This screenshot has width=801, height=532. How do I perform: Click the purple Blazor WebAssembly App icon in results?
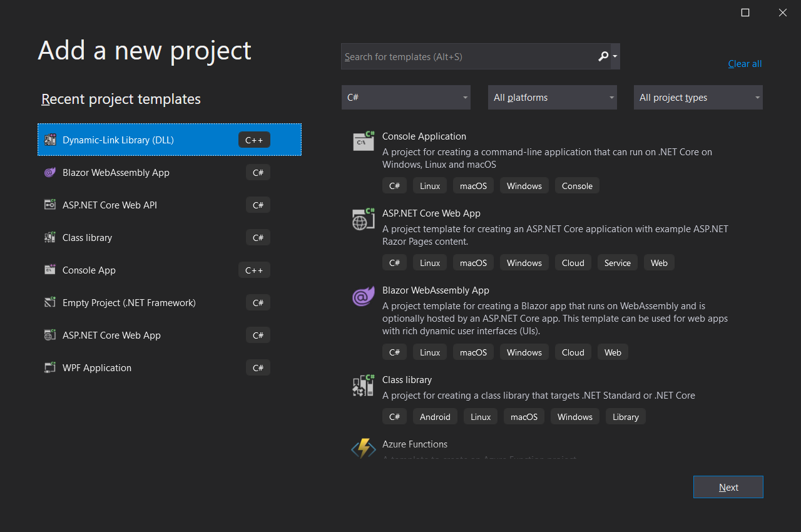(364, 295)
